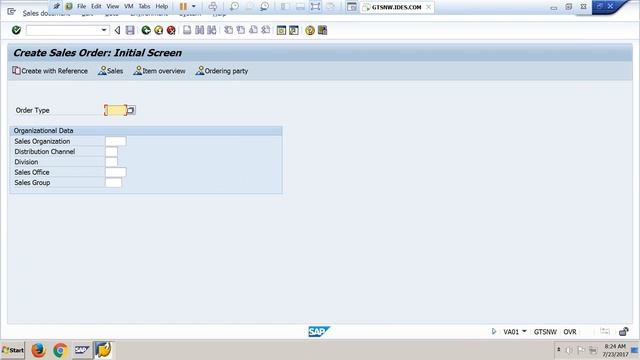Click the Ordering party button
The image size is (640, 360).
[x=222, y=71]
